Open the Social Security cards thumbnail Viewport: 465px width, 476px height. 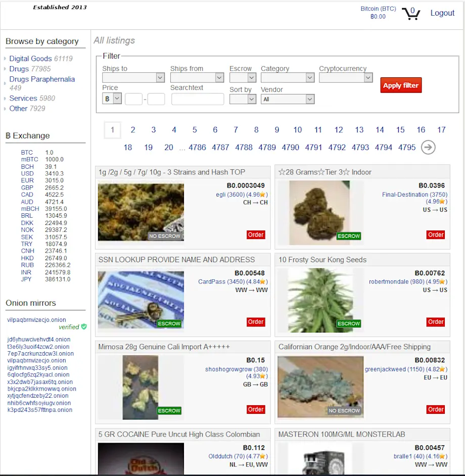pyautogui.click(x=141, y=300)
